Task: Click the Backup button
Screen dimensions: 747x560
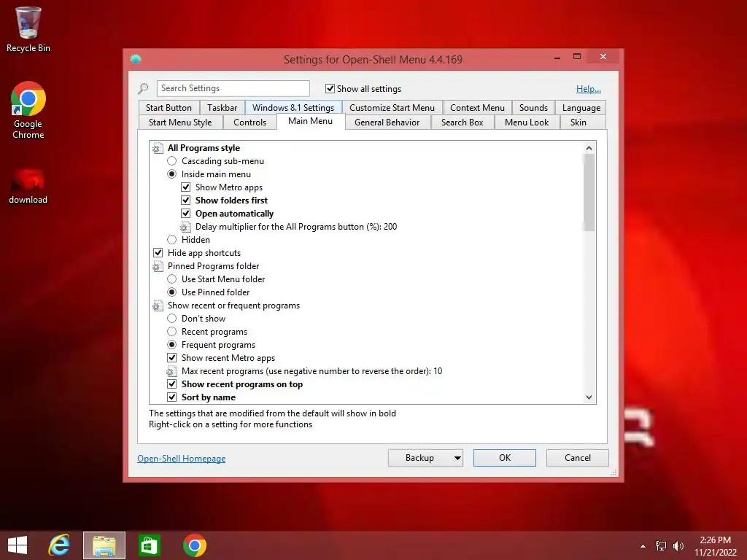Action: 419,458
